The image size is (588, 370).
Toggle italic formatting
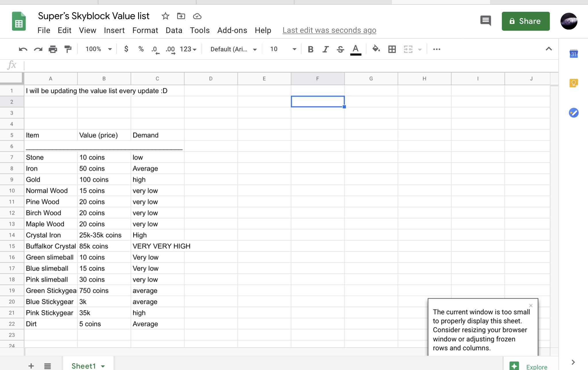point(325,49)
